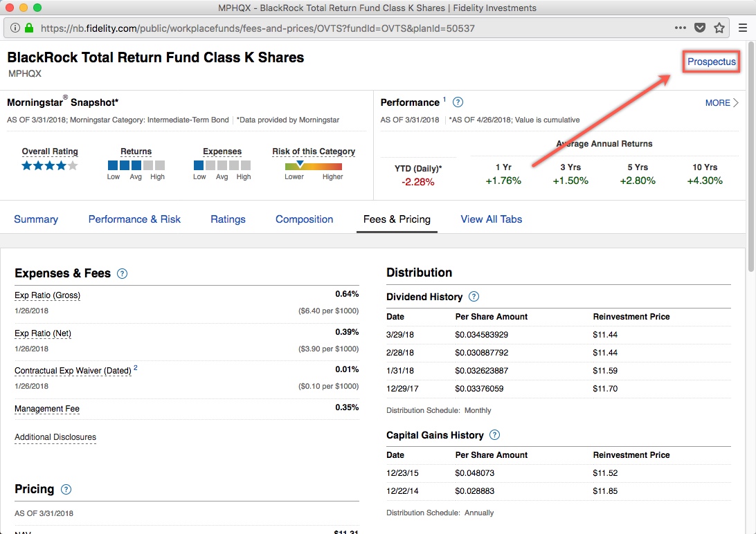Open the Prospectus link
The height and width of the screenshot is (534, 756).
tap(711, 62)
